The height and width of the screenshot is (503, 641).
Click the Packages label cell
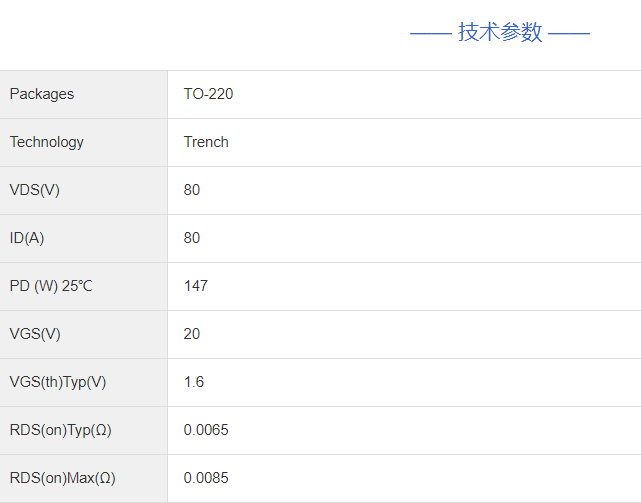point(42,94)
